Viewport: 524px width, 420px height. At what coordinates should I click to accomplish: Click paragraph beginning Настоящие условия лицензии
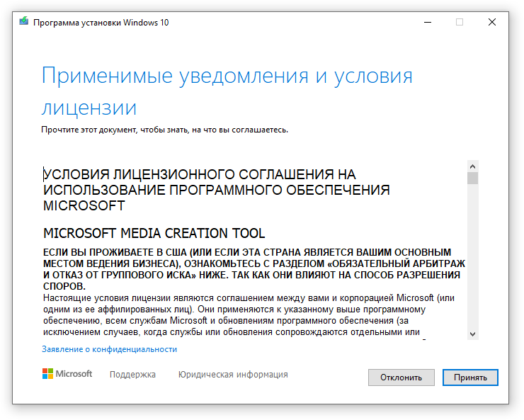[x=249, y=314]
